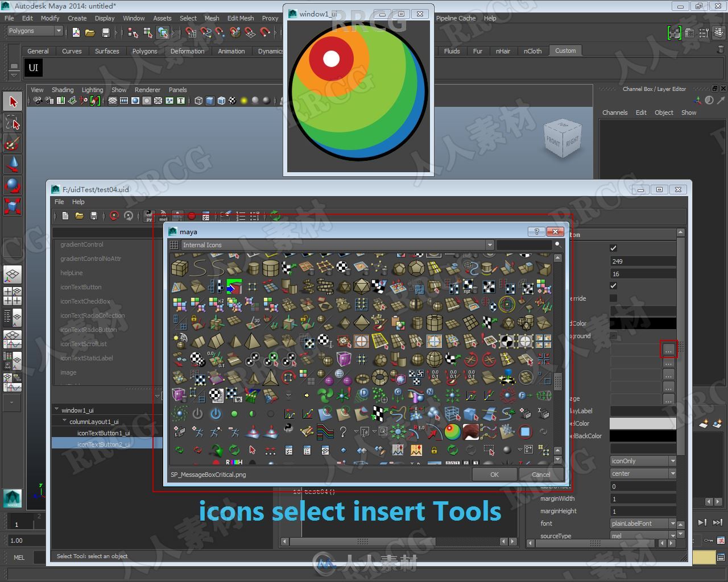Viewport: 728px width, 582px height.
Task: Activate the Move tool in toolbox
Action: (x=13, y=164)
